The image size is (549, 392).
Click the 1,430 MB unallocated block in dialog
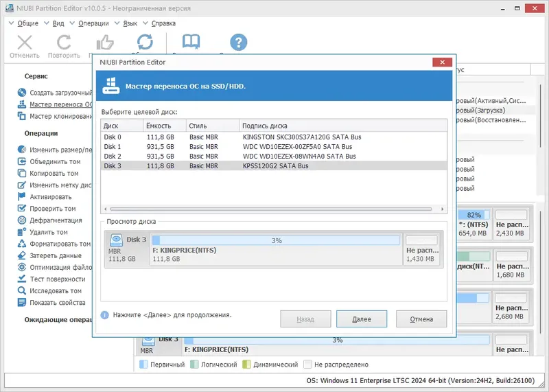pos(422,249)
